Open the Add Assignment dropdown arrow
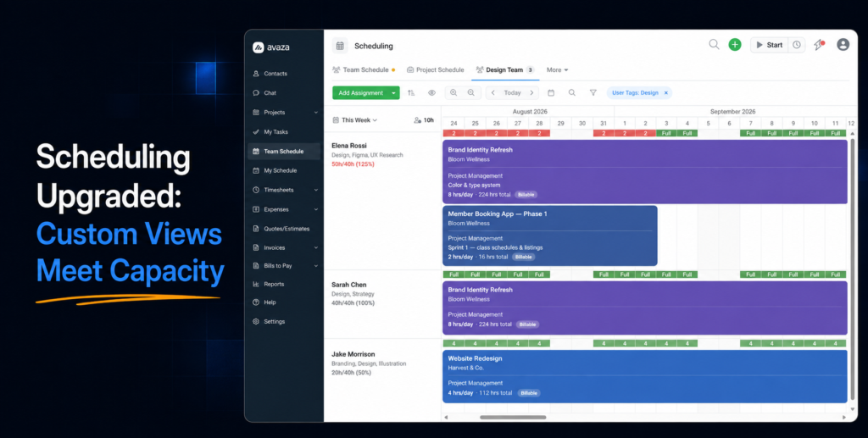The height and width of the screenshot is (438, 868). (x=393, y=93)
